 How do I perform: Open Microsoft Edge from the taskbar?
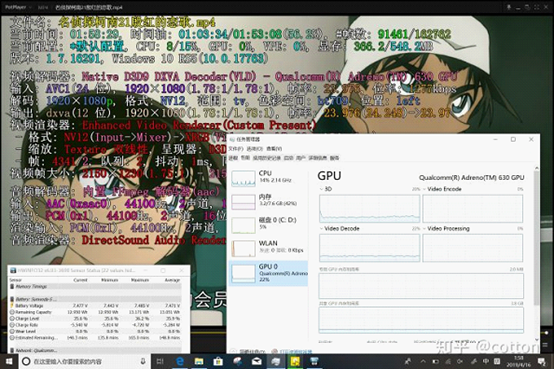[x=180, y=361]
